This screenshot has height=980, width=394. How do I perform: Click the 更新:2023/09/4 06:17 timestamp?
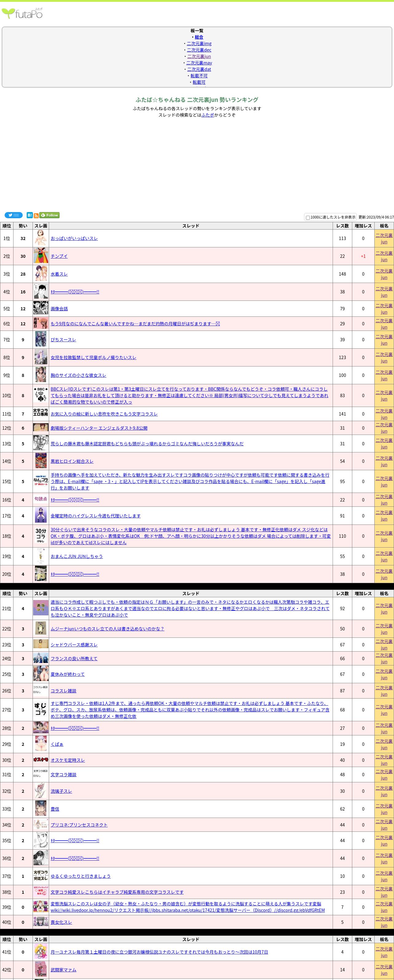click(376, 217)
